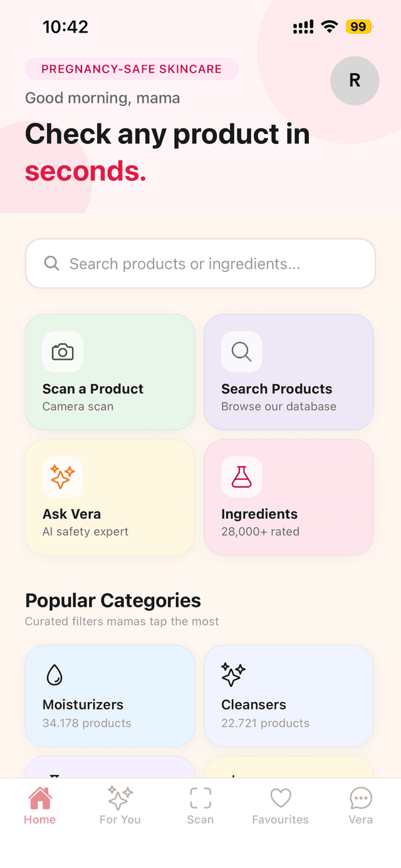Select the sparkles icon on Ask Vera card
Viewport: 401px width, 868px height.
click(x=62, y=477)
